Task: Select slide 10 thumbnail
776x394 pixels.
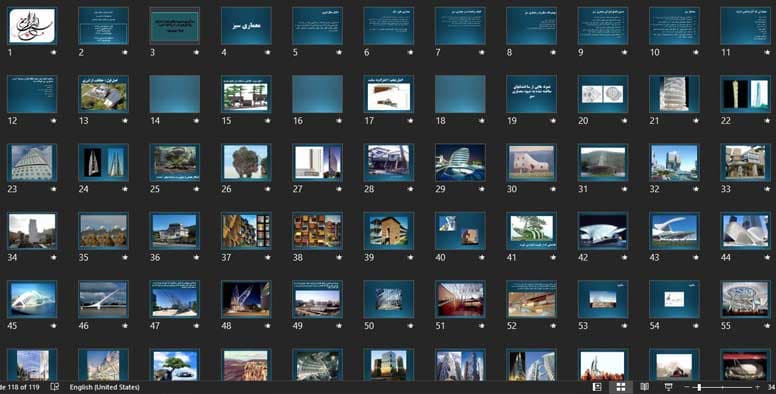Action: pyautogui.click(x=674, y=26)
